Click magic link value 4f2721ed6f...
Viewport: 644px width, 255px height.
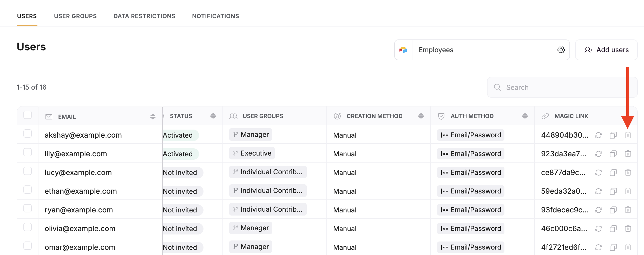(563, 247)
